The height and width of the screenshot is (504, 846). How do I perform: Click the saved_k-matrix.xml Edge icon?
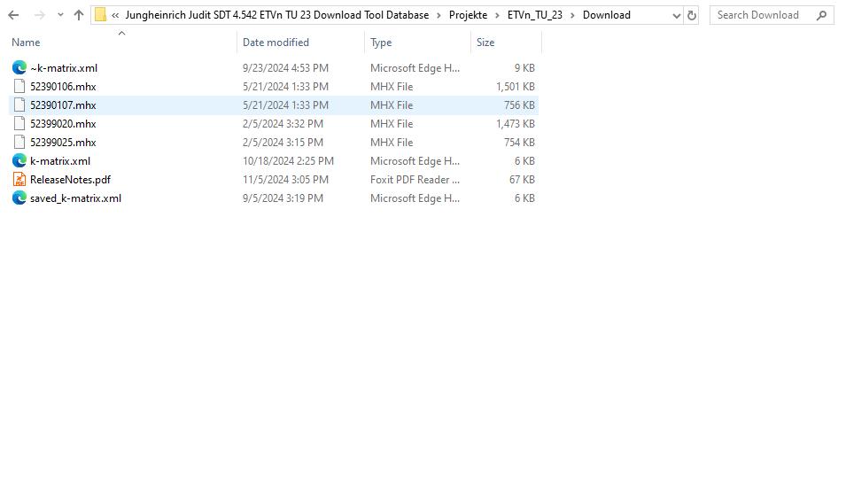19,198
